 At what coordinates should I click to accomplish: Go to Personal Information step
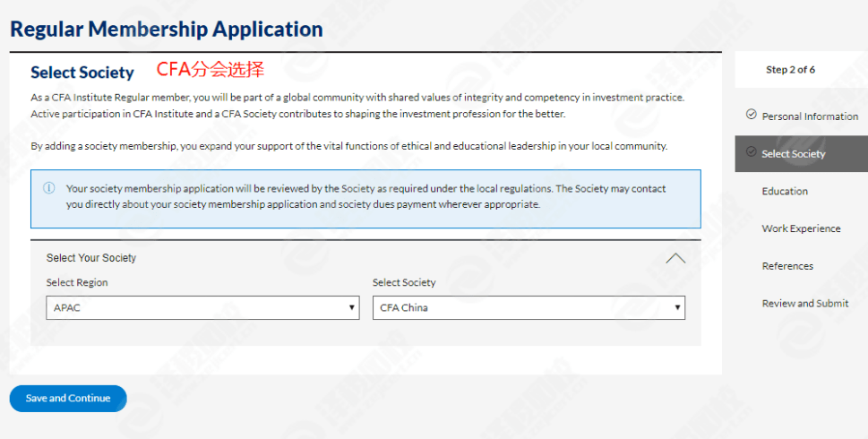click(x=809, y=116)
